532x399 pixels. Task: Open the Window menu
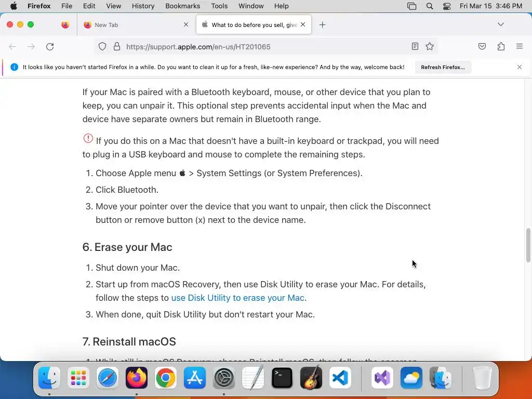click(251, 6)
